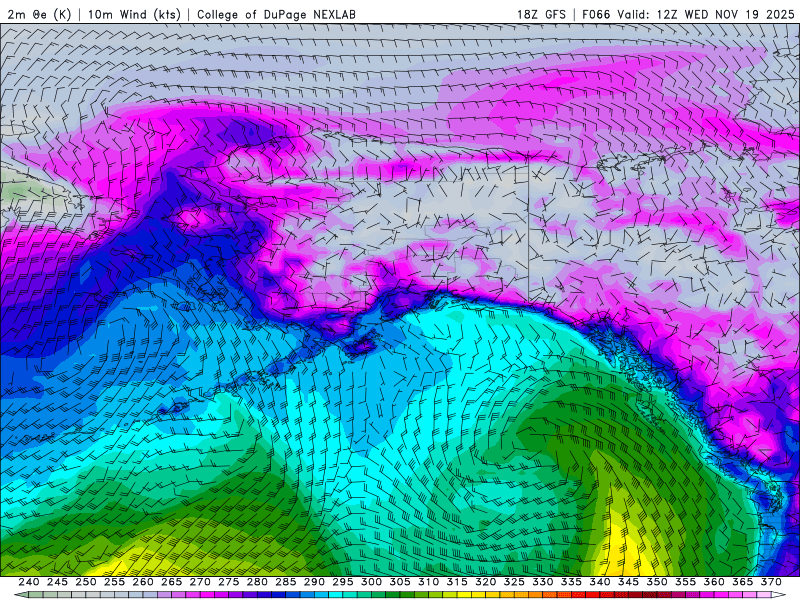Click the 325 colorbar scale value

[514, 582]
